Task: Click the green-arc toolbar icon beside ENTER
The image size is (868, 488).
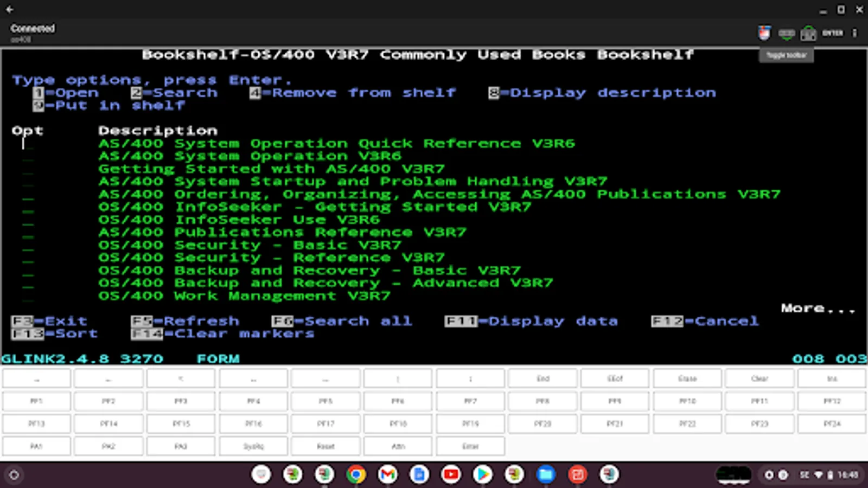Action: 808,34
